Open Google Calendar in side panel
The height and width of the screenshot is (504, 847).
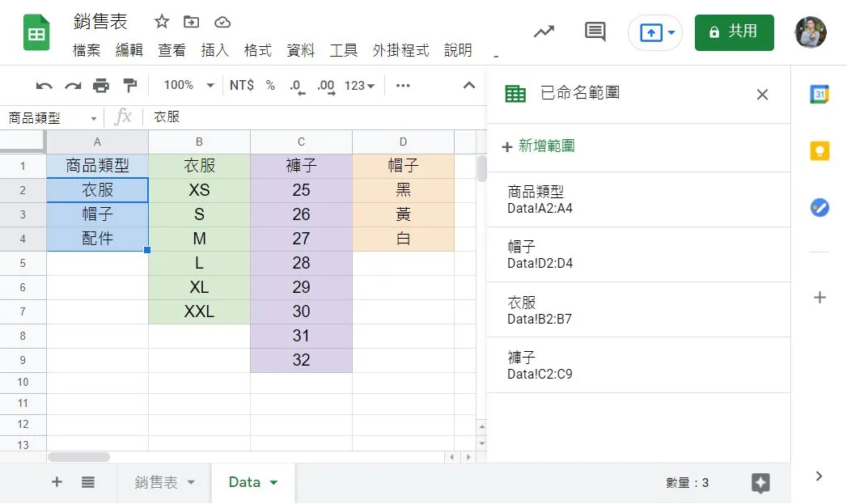pos(819,94)
